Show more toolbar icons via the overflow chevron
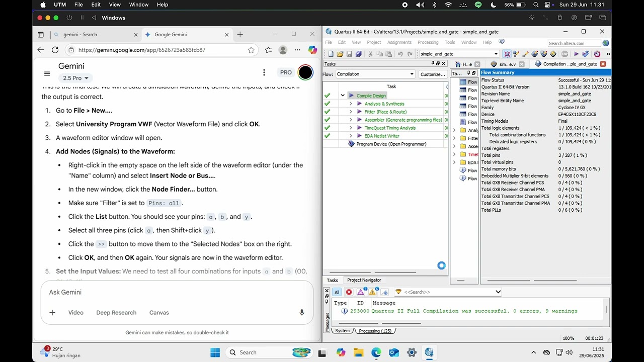 tap(608, 54)
